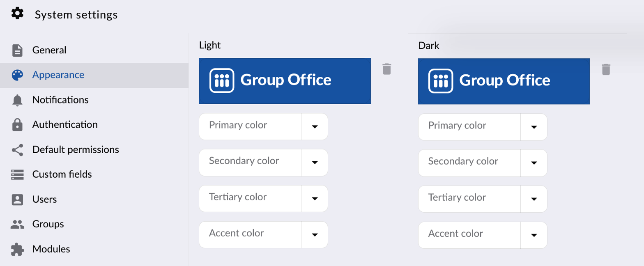Click the Light Primary color field
The height and width of the screenshot is (266, 644).
(x=250, y=127)
